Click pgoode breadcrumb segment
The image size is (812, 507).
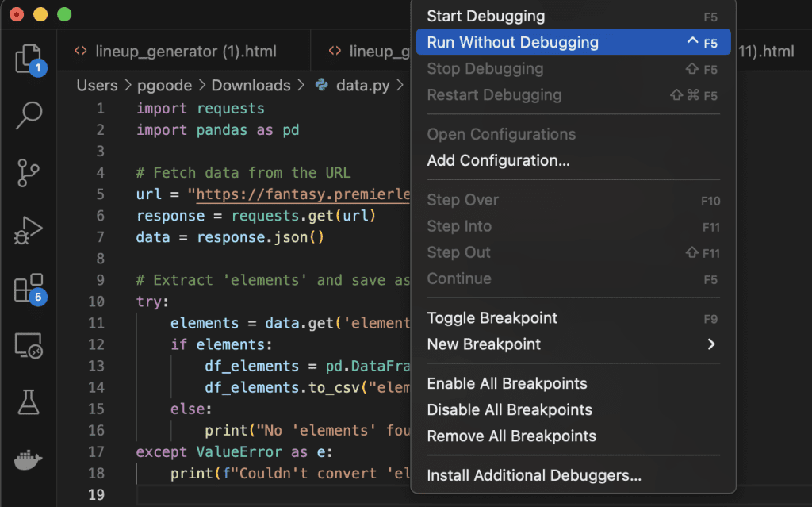tap(164, 85)
